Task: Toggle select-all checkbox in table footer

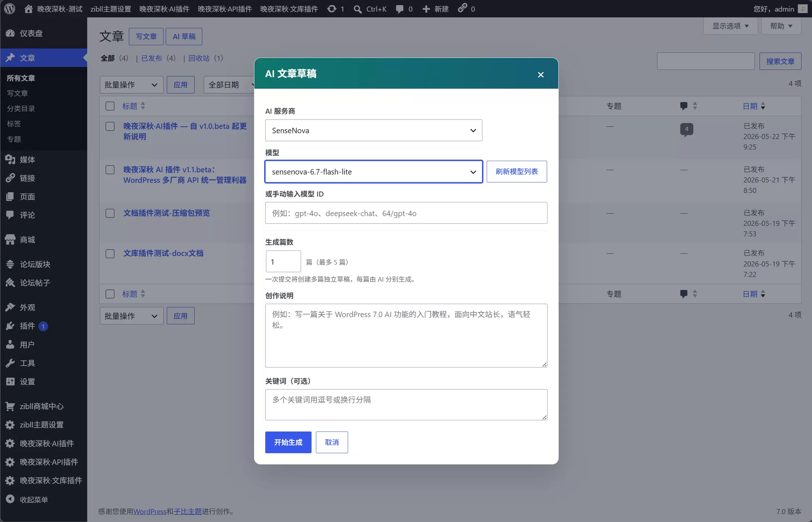Action: (x=110, y=294)
